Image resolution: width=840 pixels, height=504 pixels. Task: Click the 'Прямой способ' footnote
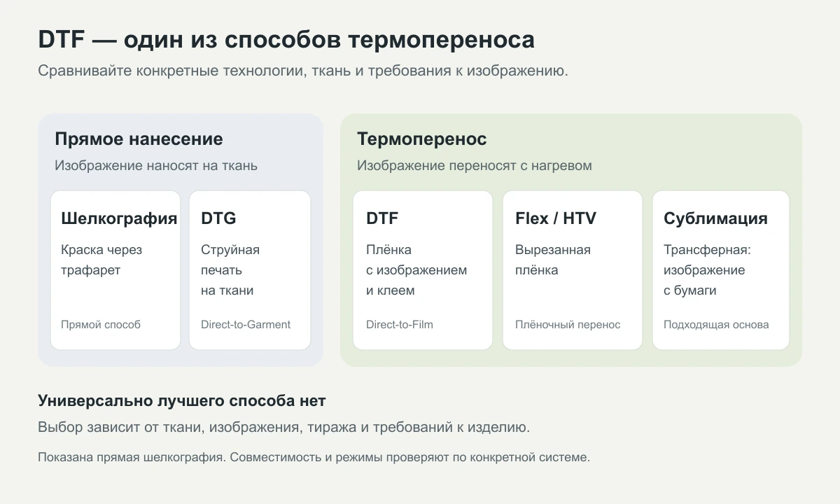101,325
